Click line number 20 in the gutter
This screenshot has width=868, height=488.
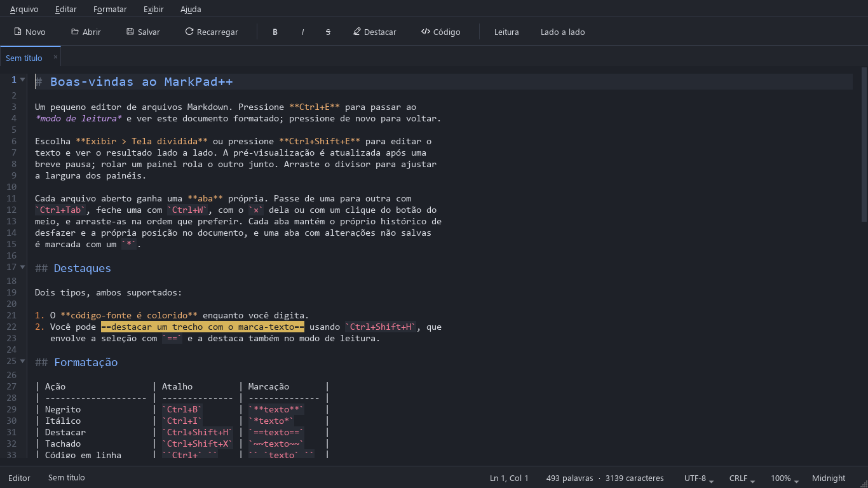click(x=11, y=304)
